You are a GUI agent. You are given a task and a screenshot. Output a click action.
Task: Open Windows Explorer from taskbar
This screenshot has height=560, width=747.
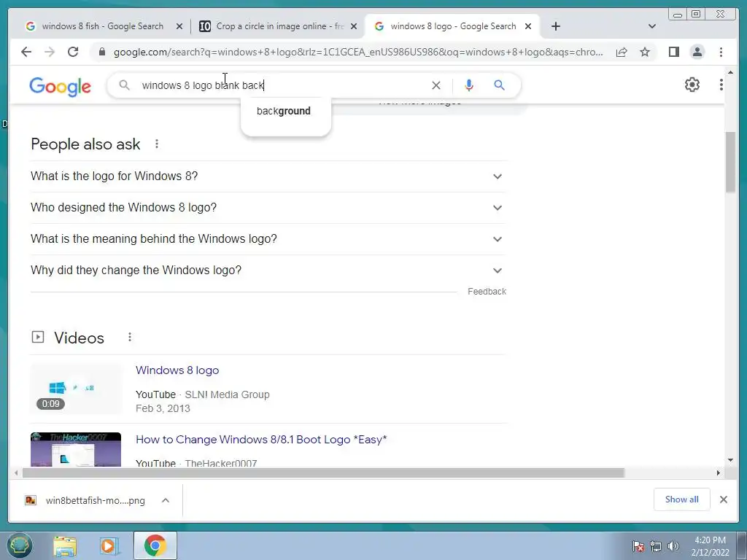click(x=65, y=545)
